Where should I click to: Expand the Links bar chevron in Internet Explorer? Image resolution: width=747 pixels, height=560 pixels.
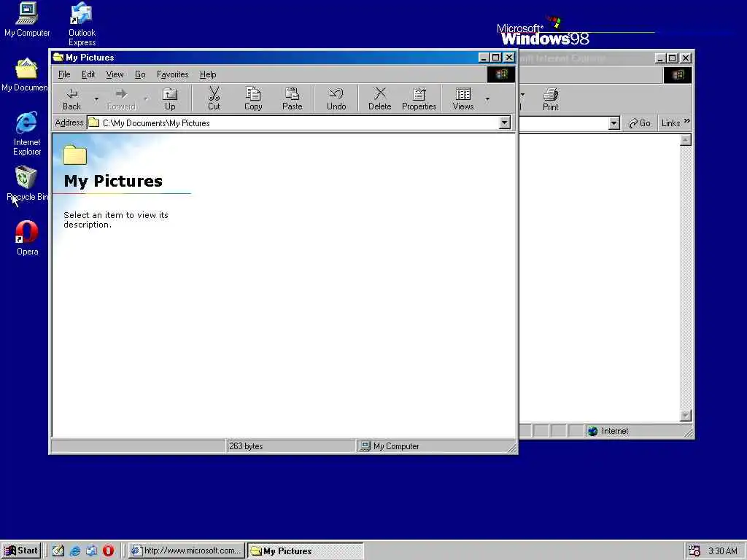coord(686,122)
